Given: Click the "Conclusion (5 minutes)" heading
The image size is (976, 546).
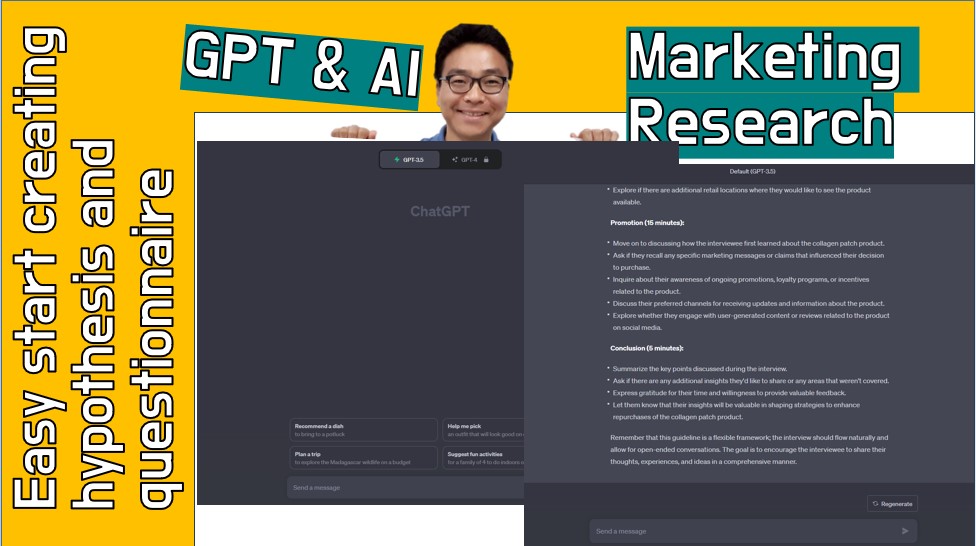Looking at the screenshot, I should pyautogui.click(x=646, y=348).
